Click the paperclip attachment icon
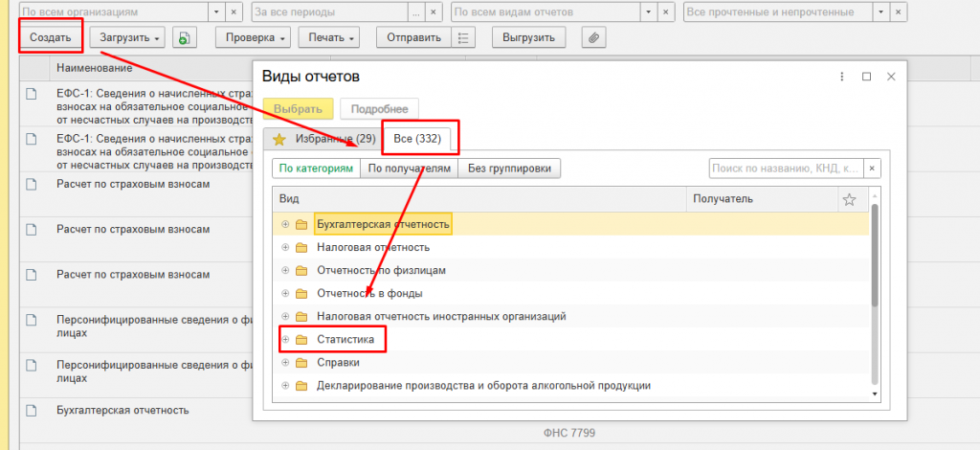980x450 pixels. (x=593, y=37)
